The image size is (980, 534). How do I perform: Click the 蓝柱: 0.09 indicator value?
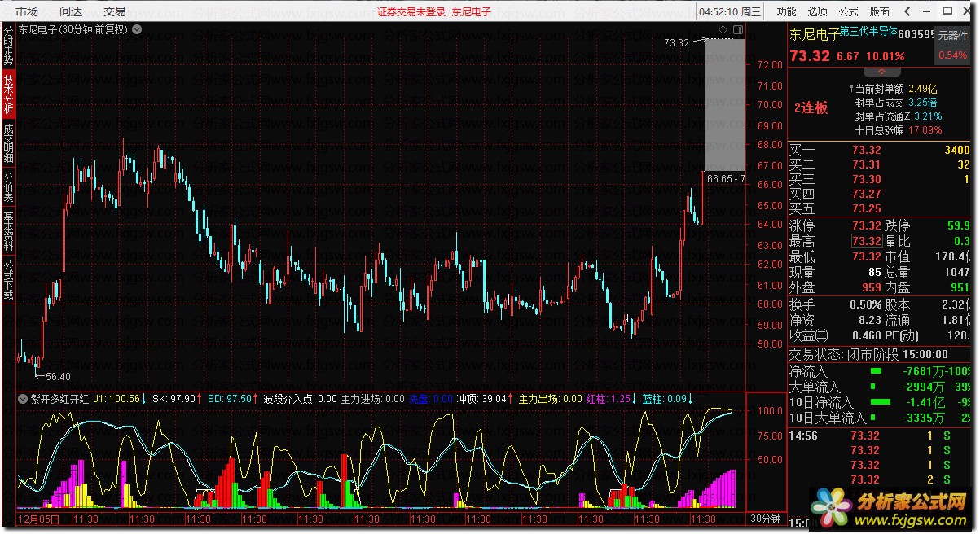[x=667, y=399]
